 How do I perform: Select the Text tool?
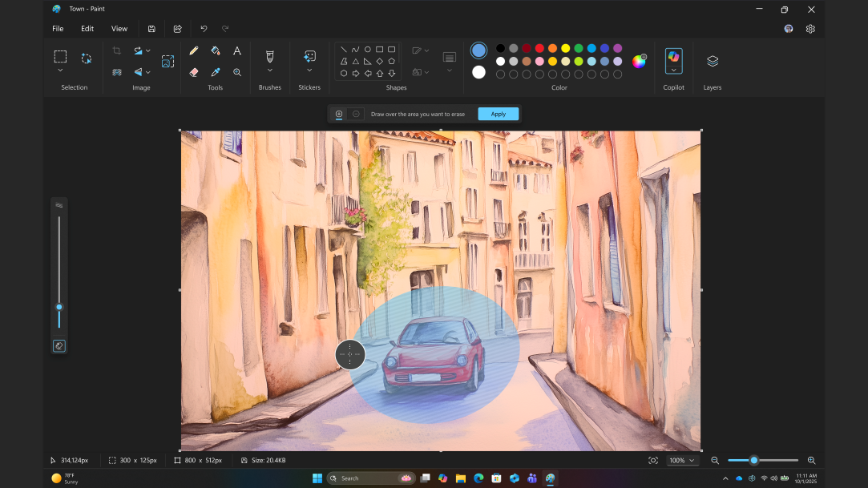[x=237, y=50]
